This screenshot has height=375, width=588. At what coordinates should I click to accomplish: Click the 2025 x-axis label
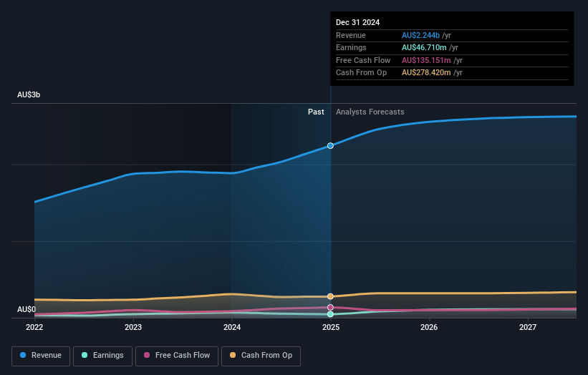tap(331, 327)
